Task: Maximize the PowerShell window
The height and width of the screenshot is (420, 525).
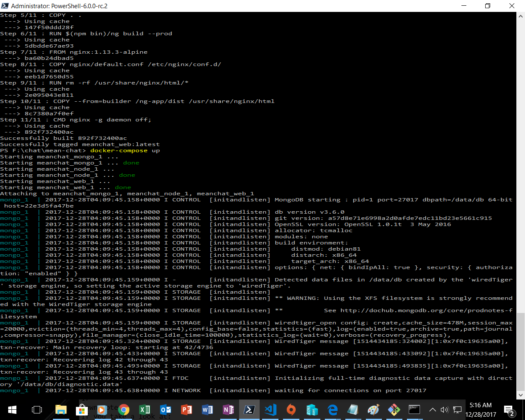Action: pyautogui.click(x=488, y=6)
